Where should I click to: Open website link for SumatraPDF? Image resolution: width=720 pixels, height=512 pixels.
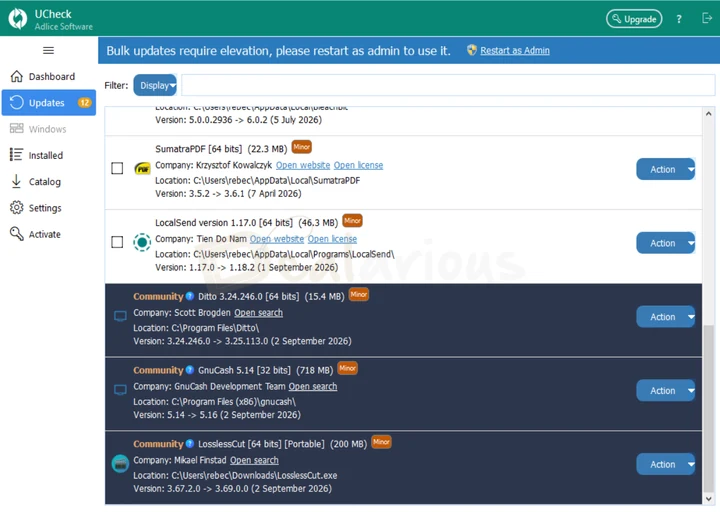coord(303,165)
